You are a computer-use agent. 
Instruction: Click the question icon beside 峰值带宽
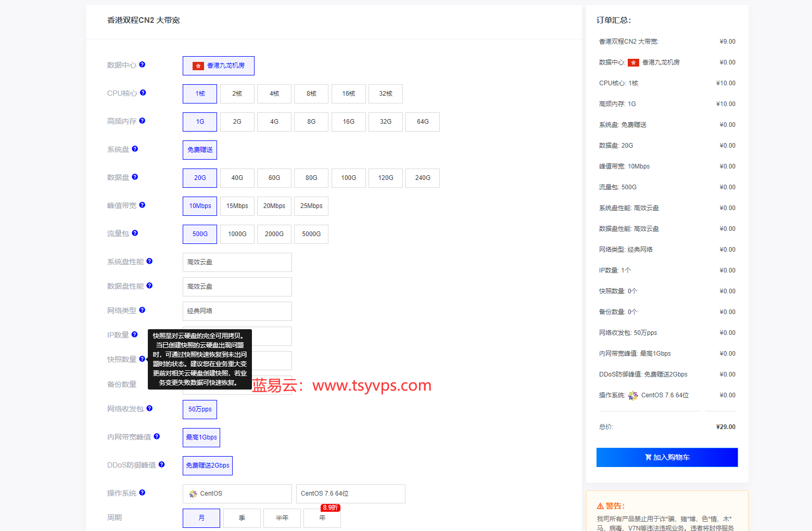click(142, 205)
